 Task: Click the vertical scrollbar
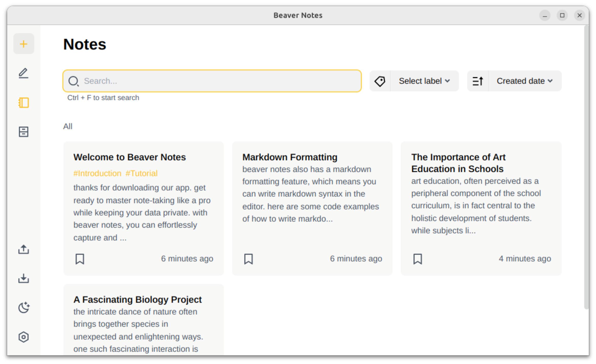(586, 167)
